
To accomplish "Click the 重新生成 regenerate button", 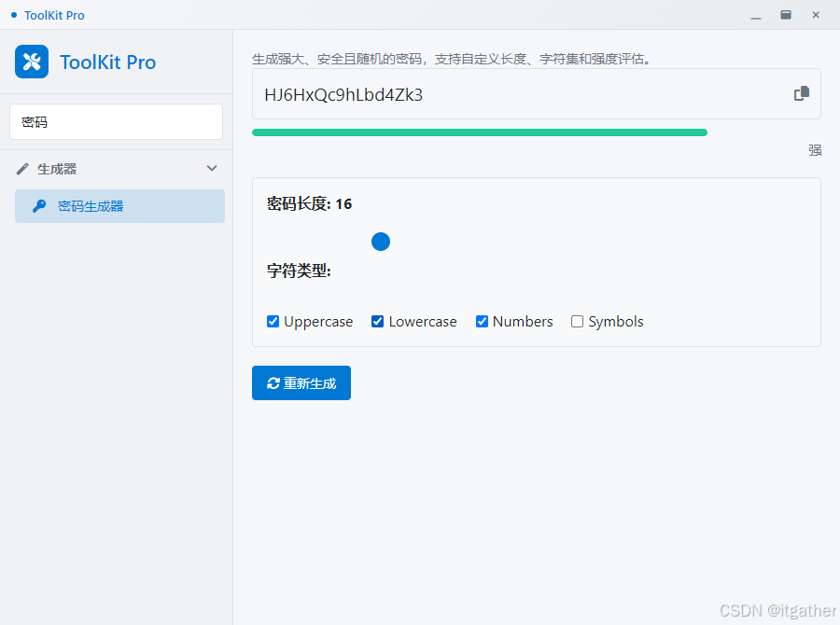I will tap(301, 382).
